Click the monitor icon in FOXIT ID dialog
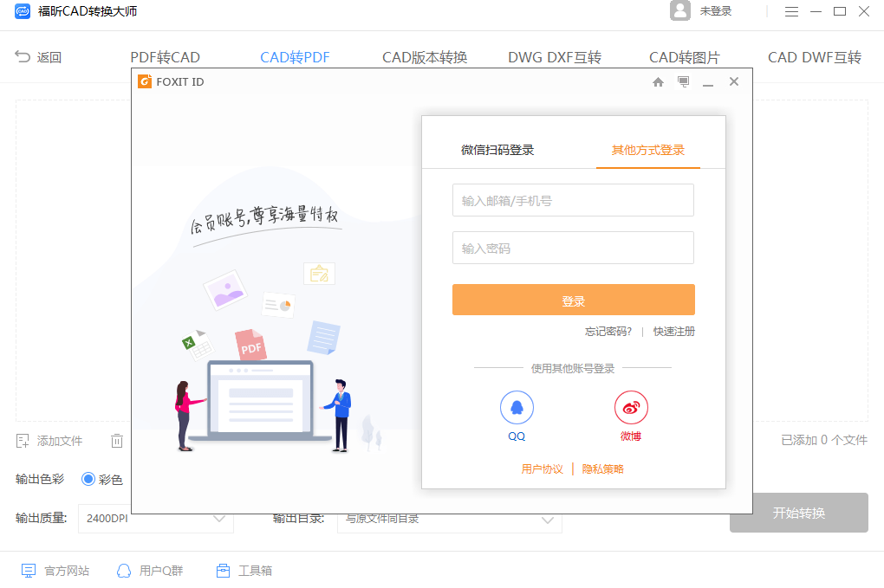884x588 pixels. (x=683, y=82)
